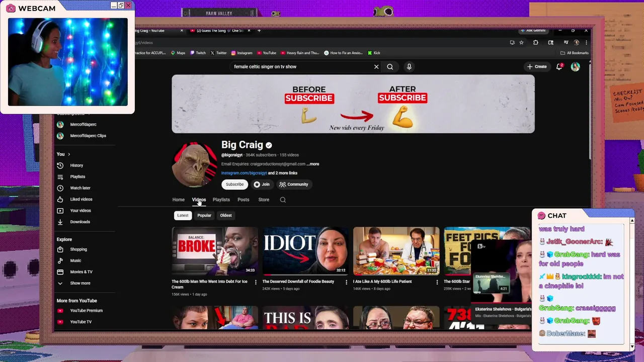The image size is (644, 362).
Task: Open the Store tab
Action: 264,200
